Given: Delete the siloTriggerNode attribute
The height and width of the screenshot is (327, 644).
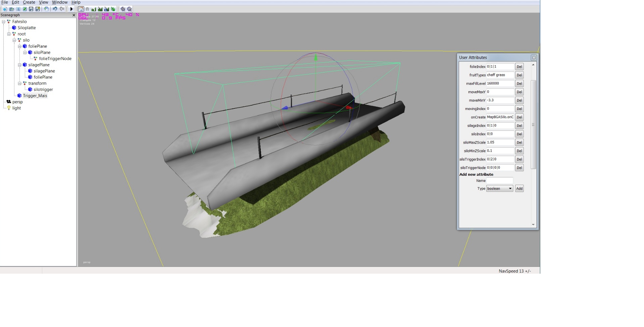Looking at the screenshot, I should coord(519,168).
